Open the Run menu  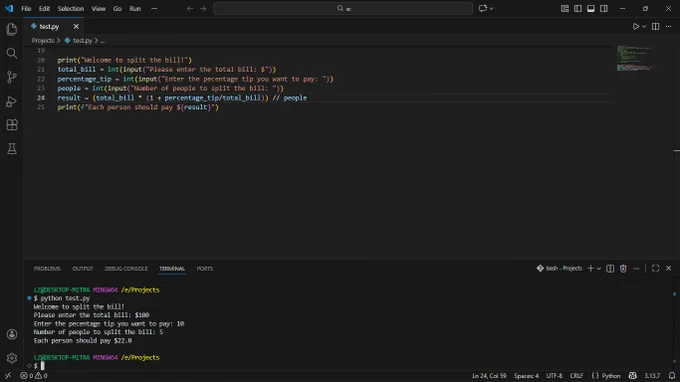(135, 8)
